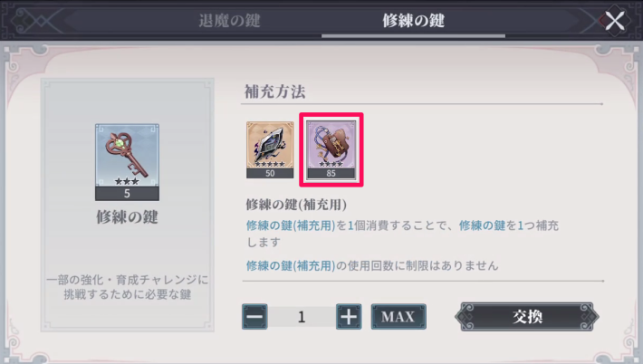This screenshot has height=364, width=643.
Task: Select the five-star crystal item showing 50
Action: coord(270,149)
